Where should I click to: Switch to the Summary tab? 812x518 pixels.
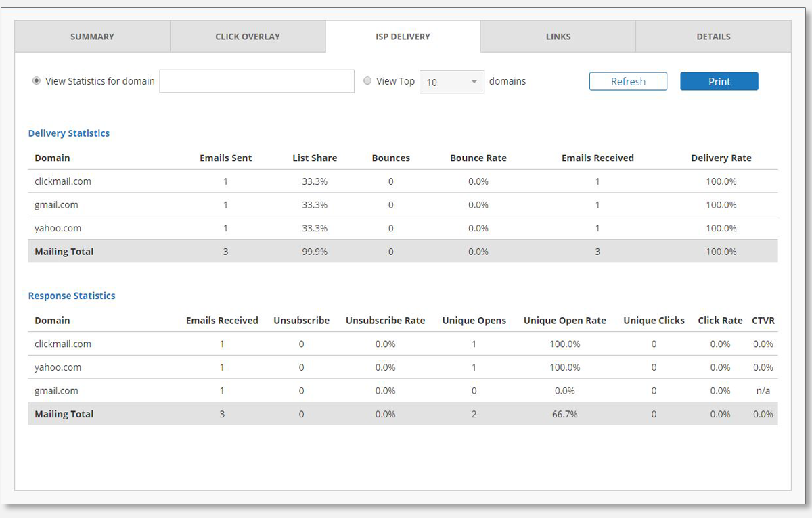click(92, 37)
